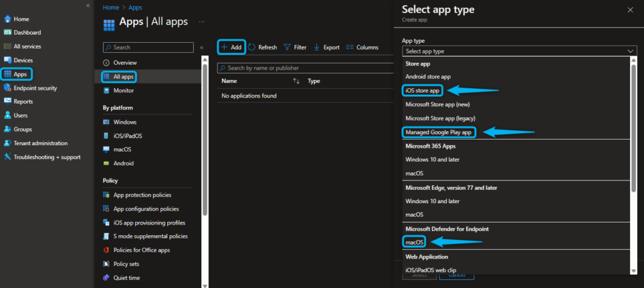Image resolution: width=644 pixels, height=288 pixels.
Task: Click the Android platform icon
Action: point(106,163)
